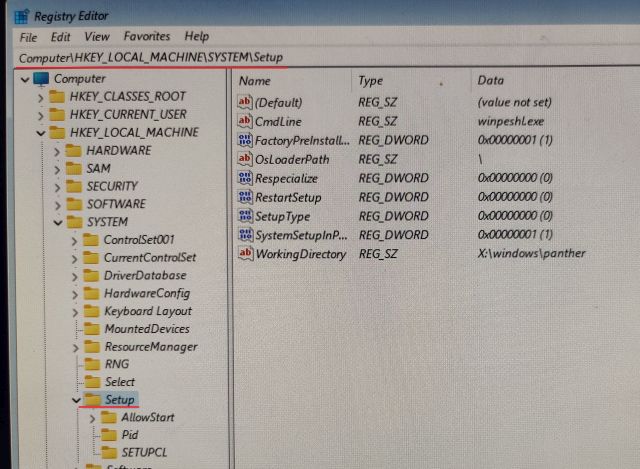Click the string icon beside CmdLine
The width and height of the screenshot is (640, 469).
pos(245,121)
